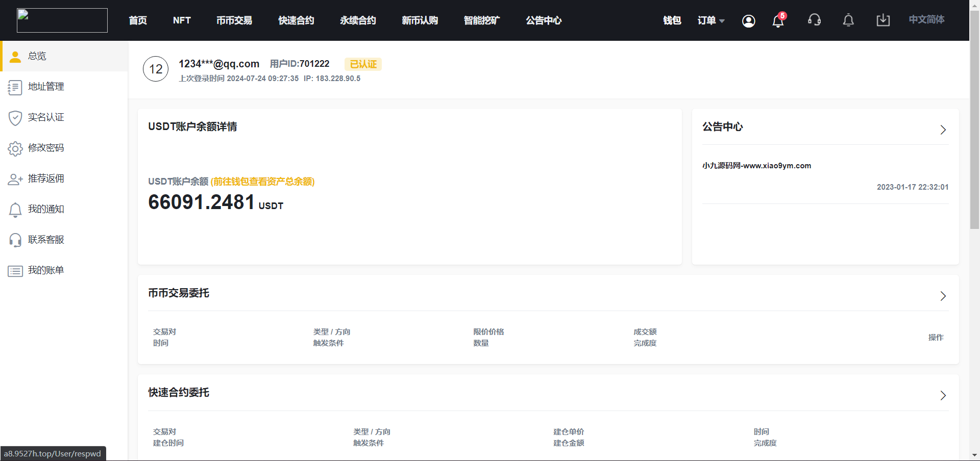
Task: Switch language via 中文简体
Action: (926, 19)
